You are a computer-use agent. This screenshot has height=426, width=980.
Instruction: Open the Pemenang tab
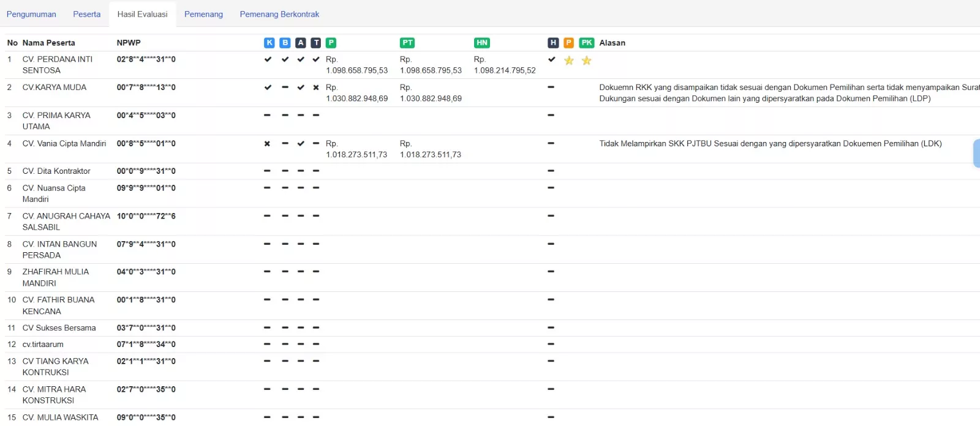(x=203, y=14)
